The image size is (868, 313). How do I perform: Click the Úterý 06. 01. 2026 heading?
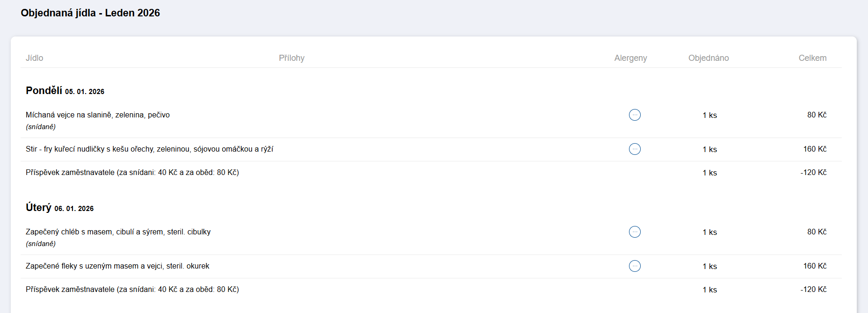[x=60, y=208]
